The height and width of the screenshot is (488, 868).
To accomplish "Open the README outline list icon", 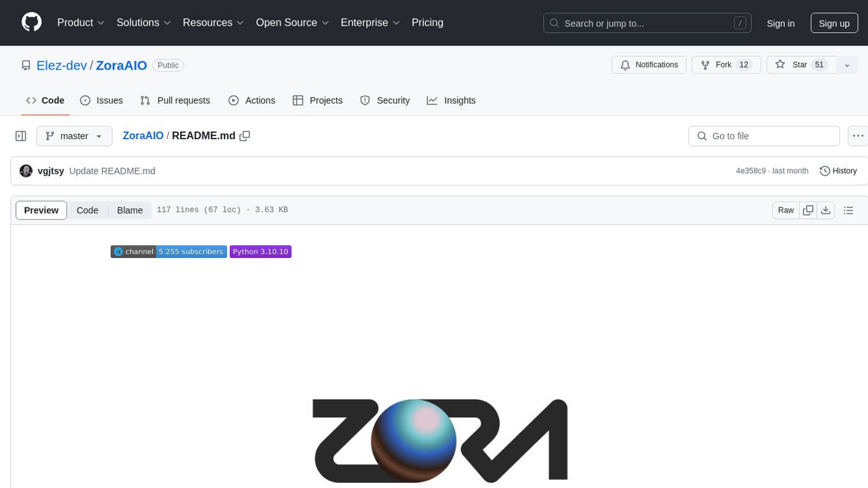I will pyautogui.click(x=848, y=210).
